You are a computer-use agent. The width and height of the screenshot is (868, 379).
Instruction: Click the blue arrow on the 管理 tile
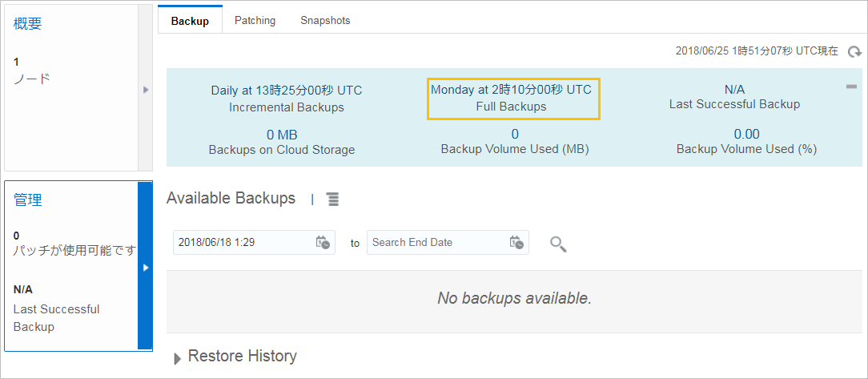pos(146,267)
